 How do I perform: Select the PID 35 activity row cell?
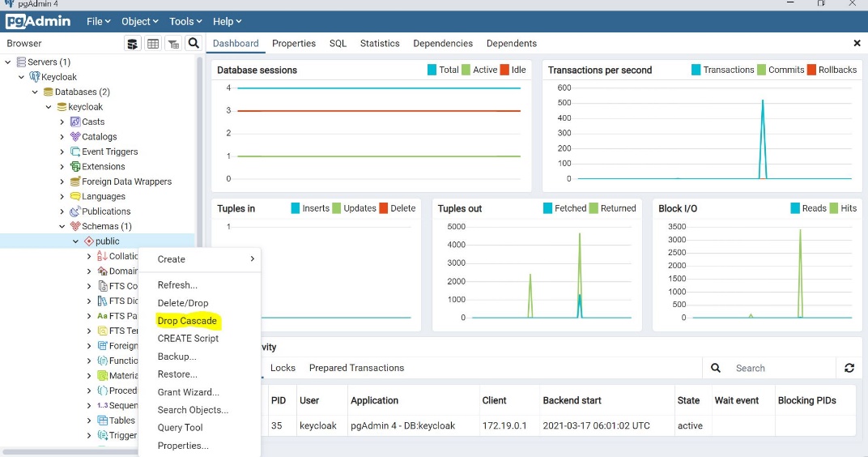click(277, 425)
